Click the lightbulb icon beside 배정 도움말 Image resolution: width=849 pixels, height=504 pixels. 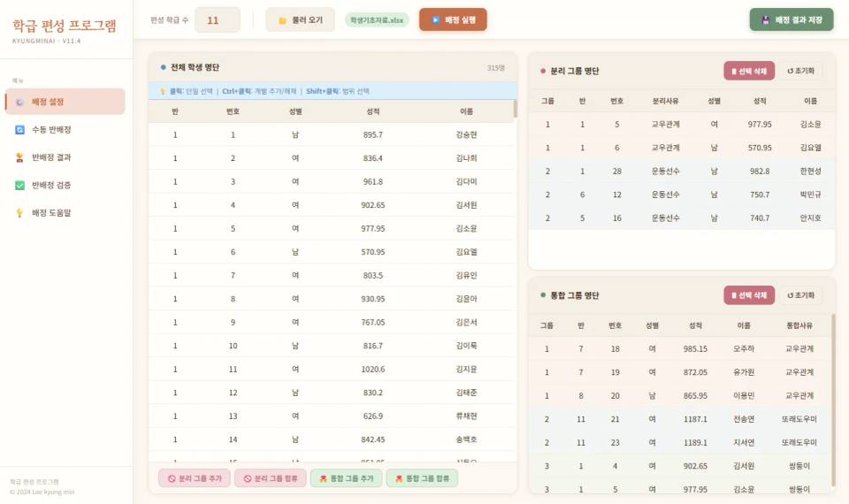click(x=19, y=213)
